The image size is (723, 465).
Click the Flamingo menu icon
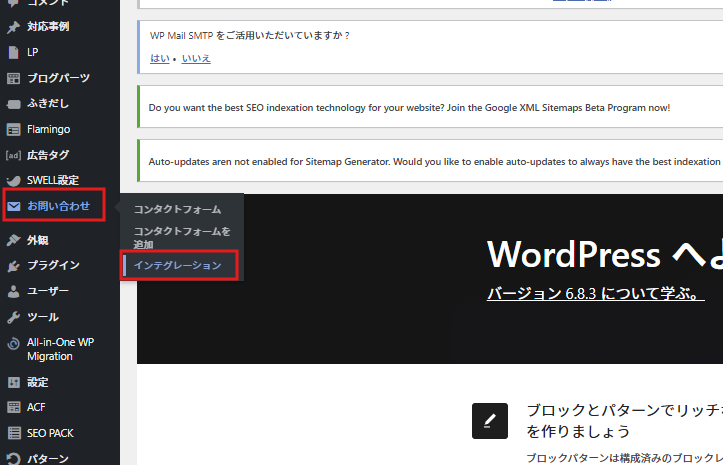tap(13, 129)
